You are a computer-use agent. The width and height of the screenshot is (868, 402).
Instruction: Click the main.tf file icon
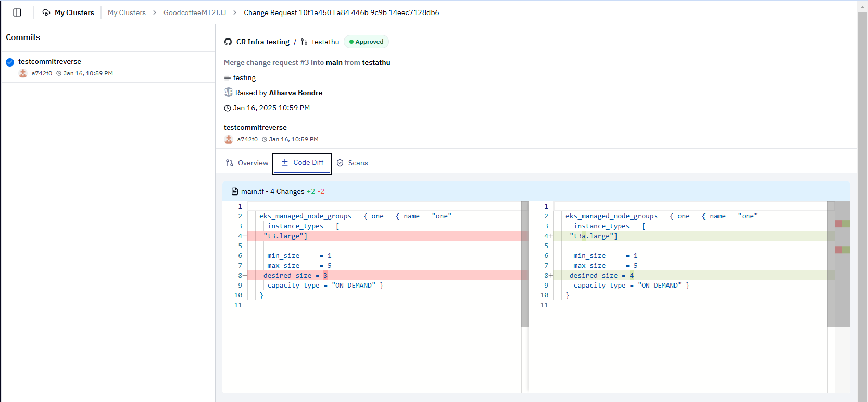point(235,191)
